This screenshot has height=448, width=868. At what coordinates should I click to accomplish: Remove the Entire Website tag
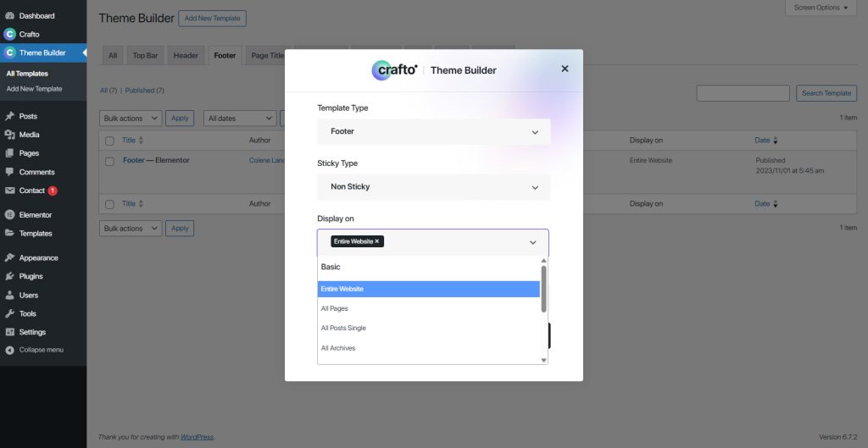click(x=377, y=241)
